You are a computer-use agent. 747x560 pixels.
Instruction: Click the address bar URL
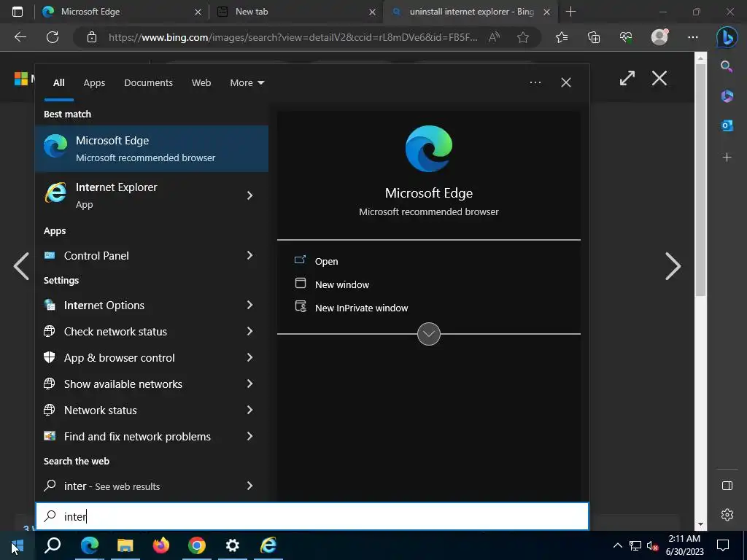[x=293, y=37]
